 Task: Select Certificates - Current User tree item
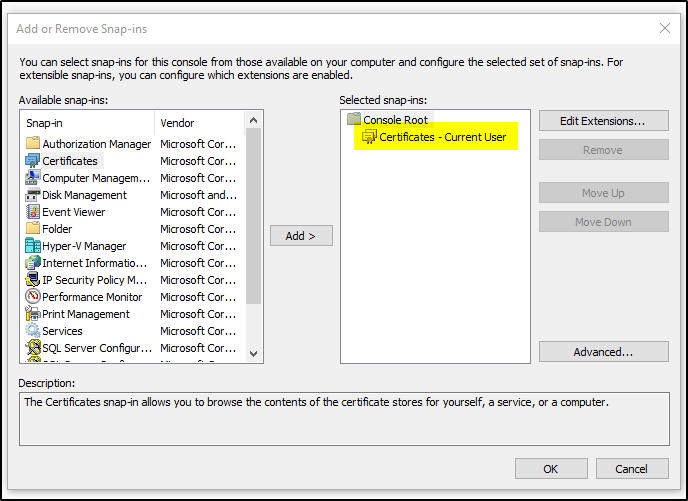[x=442, y=137]
